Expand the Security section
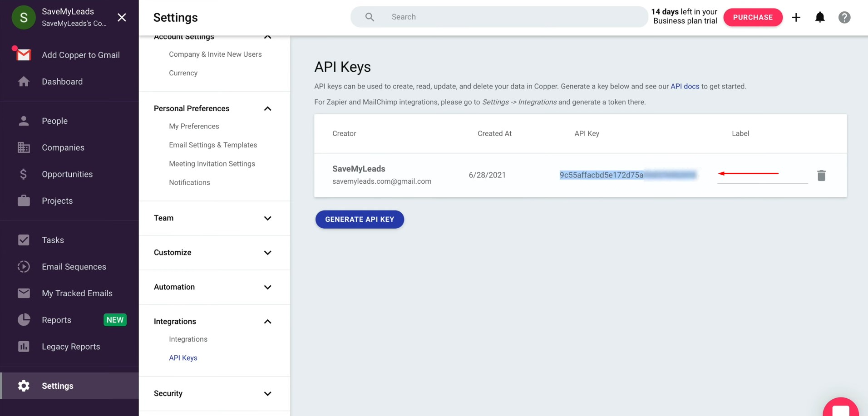The image size is (868, 416). tap(267, 394)
